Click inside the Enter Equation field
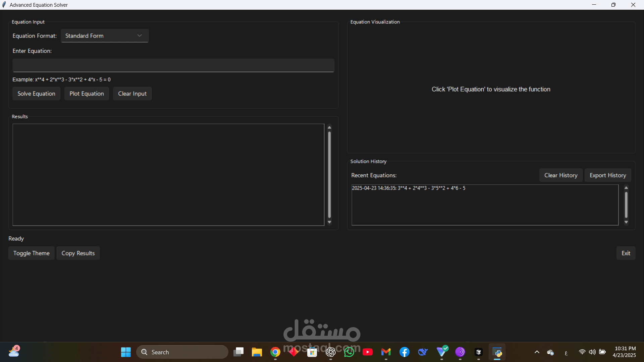 click(173, 65)
